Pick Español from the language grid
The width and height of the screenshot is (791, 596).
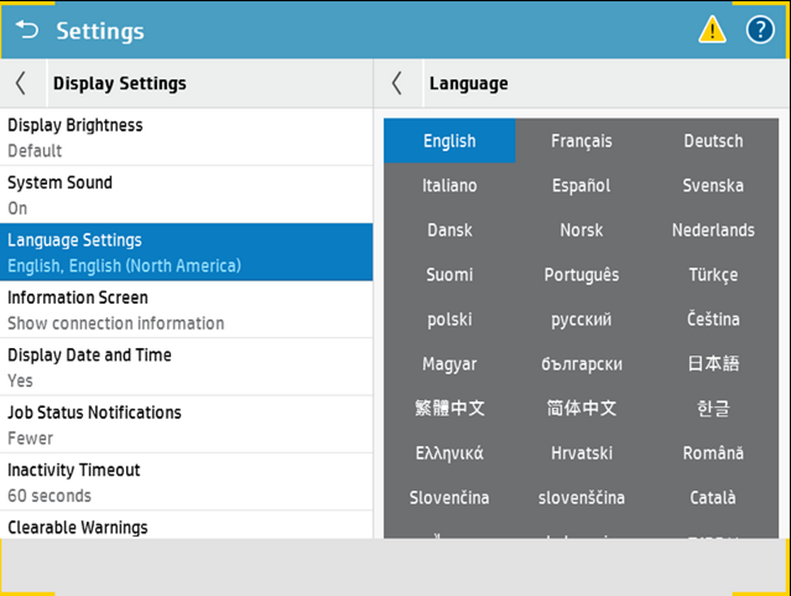581,186
